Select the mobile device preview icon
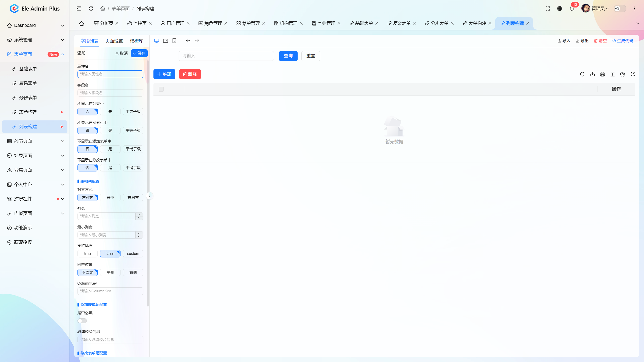The width and height of the screenshot is (644, 362). coord(174,41)
